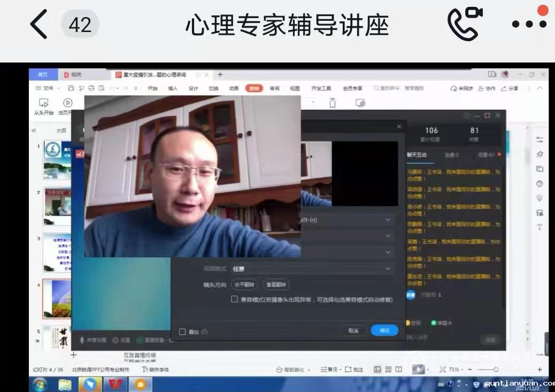Click 水平翻转 horizontal flip toggle
555x392 pixels.
(244, 285)
